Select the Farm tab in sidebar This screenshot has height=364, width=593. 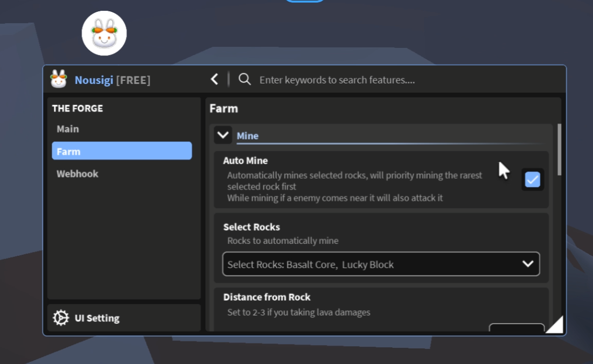click(x=122, y=151)
